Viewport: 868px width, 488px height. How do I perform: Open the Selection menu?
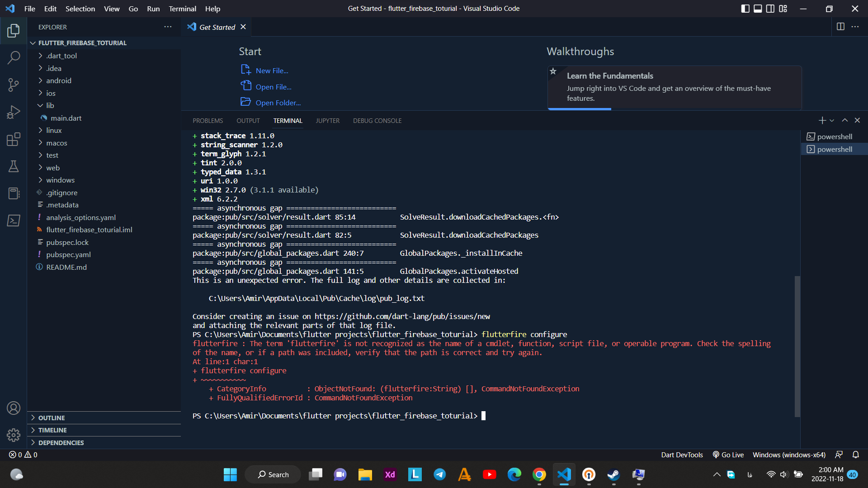click(x=80, y=9)
